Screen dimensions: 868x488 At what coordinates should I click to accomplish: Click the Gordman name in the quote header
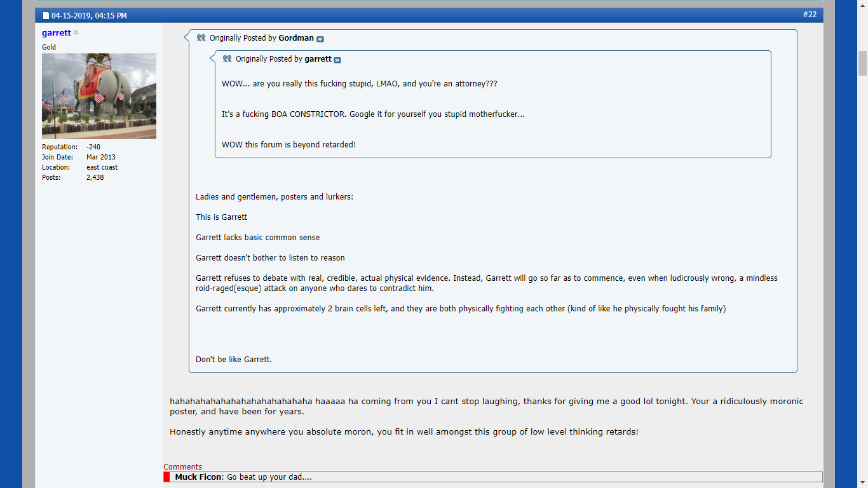click(296, 38)
